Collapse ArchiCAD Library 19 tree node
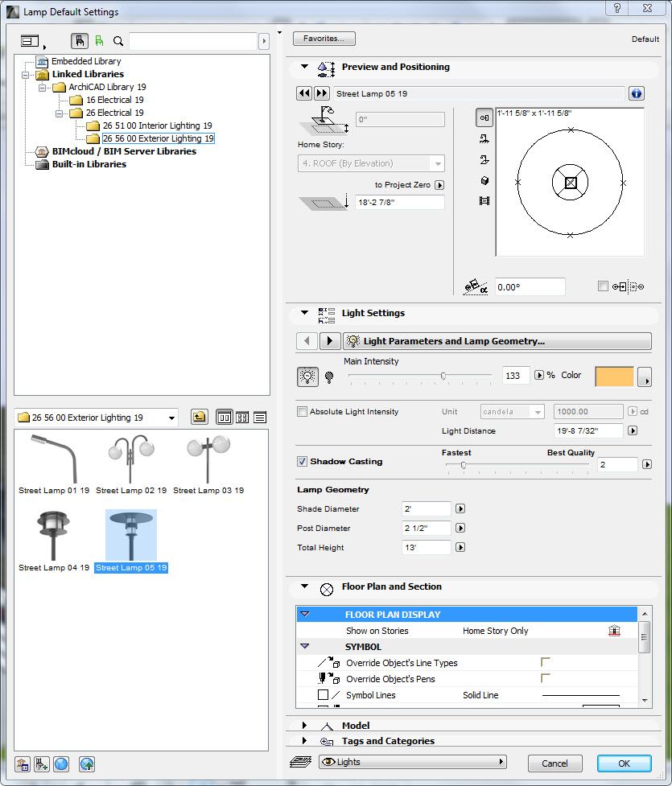 pyautogui.click(x=42, y=87)
